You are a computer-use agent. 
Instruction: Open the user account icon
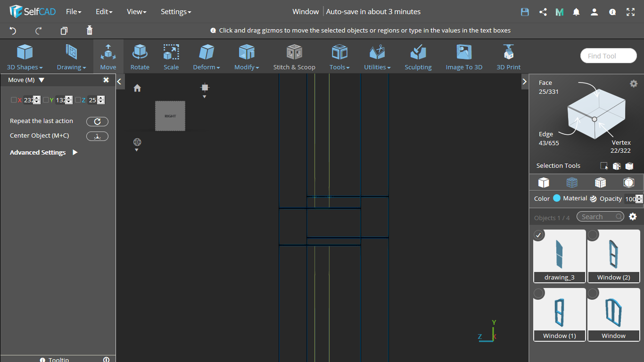pyautogui.click(x=594, y=12)
